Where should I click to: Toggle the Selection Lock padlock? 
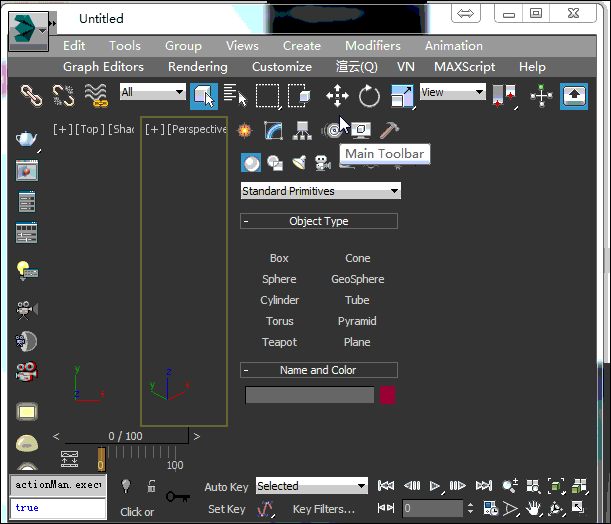click(x=151, y=486)
